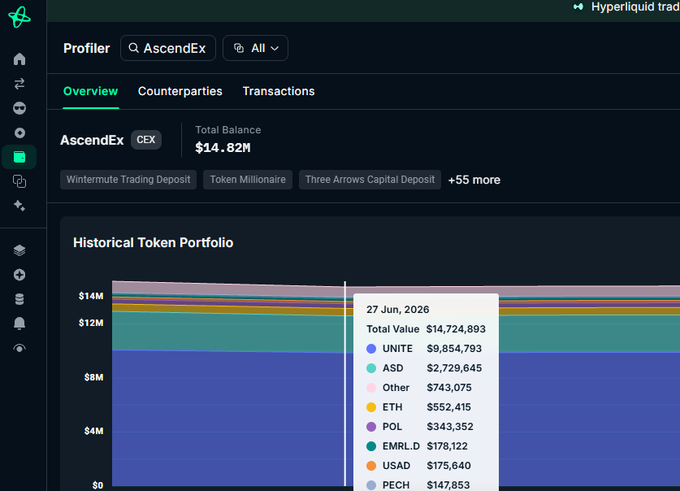Click the Wintermute Trading Deposit label

pos(128,180)
